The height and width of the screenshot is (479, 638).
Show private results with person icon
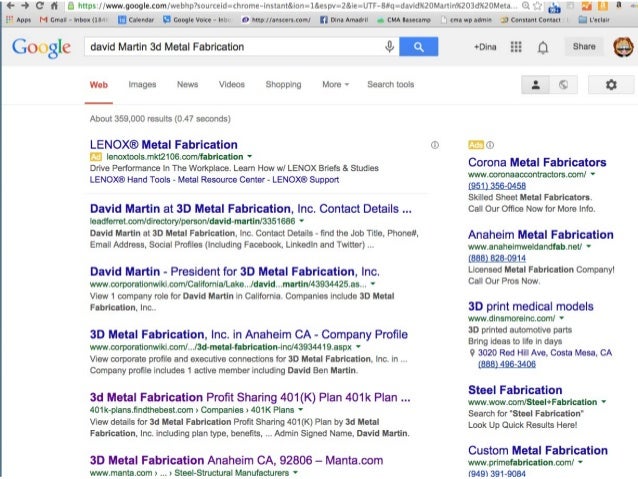coord(536,85)
